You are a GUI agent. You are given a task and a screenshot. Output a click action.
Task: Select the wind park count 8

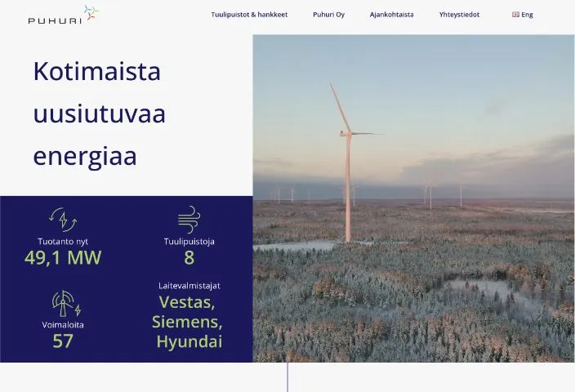pos(189,257)
